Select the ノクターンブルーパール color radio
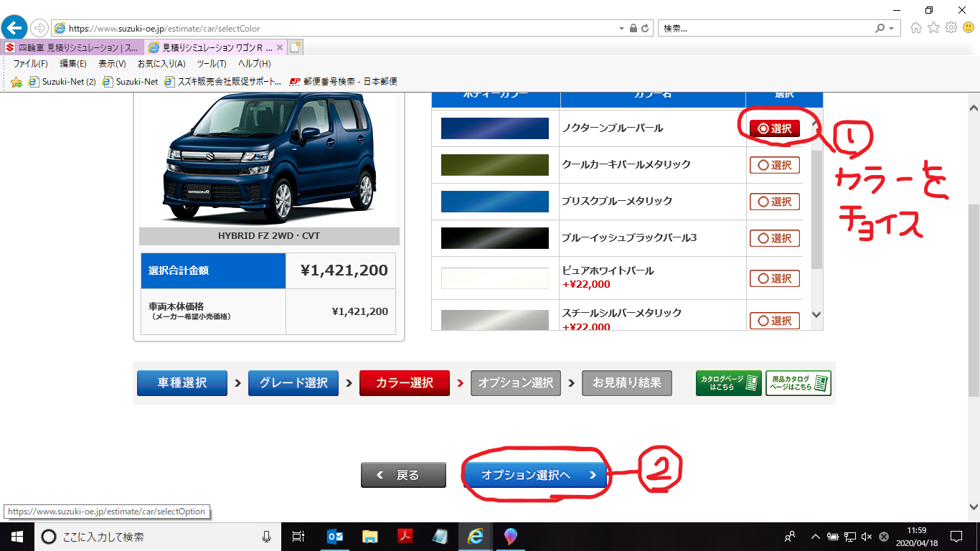Screen dimensions: 980x551 coord(774,128)
